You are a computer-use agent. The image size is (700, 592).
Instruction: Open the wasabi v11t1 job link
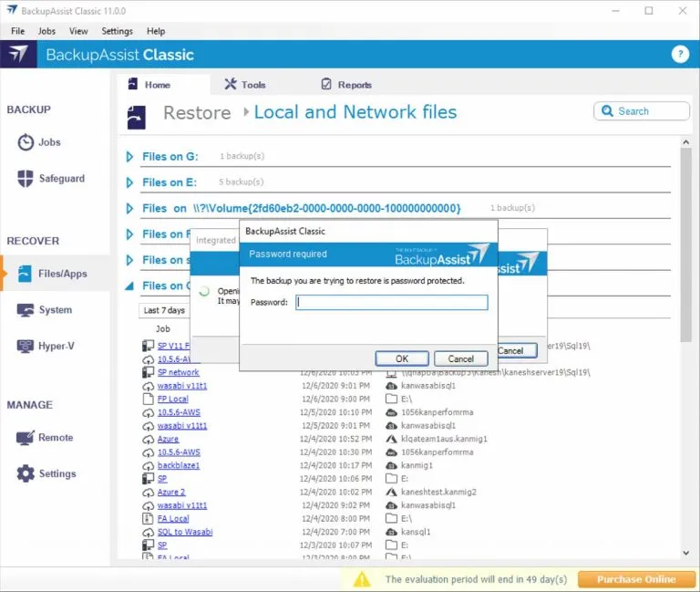tap(182, 386)
